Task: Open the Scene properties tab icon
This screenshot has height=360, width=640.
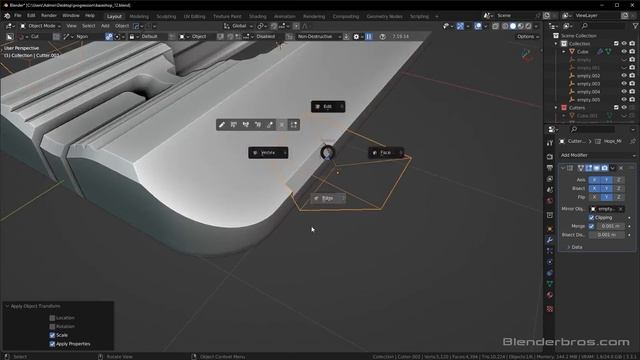Action: 550,190
